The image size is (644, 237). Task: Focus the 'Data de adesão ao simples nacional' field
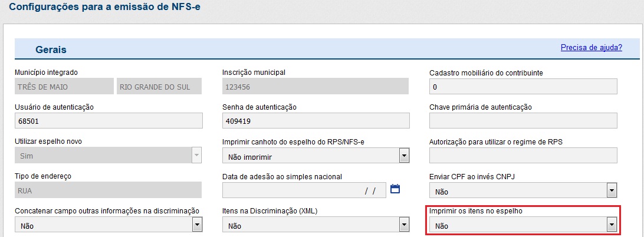(x=304, y=190)
